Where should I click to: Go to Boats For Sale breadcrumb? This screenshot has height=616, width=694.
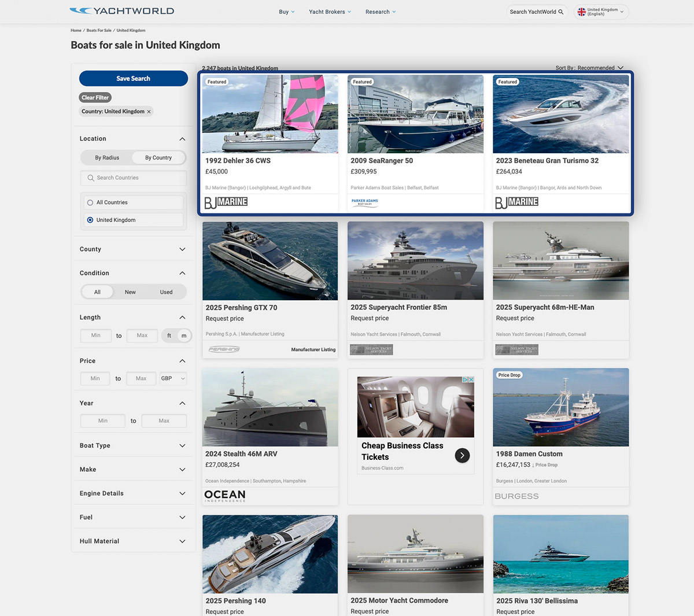[99, 30]
